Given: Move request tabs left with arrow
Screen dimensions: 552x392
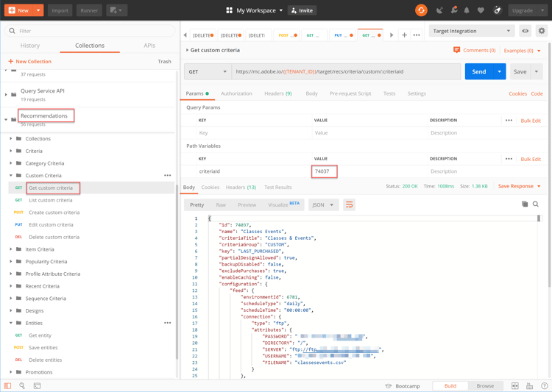Looking at the screenshot, I should [x=185, y=35].
